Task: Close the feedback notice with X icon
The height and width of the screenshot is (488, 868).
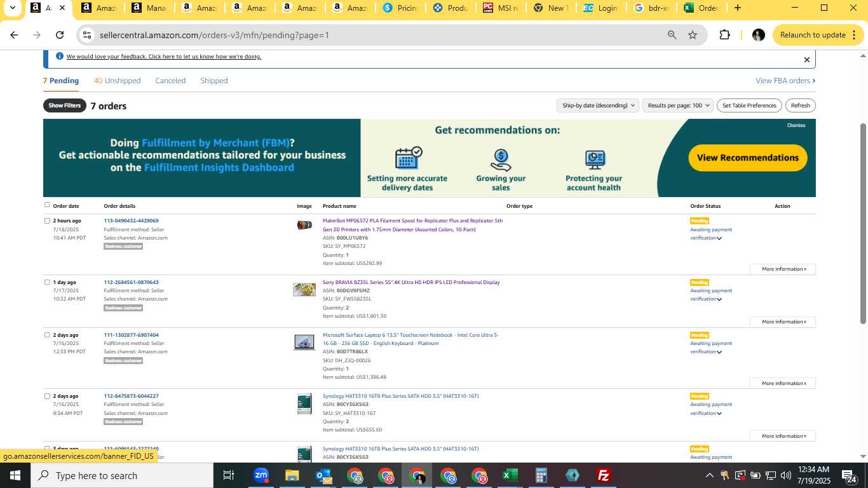Action: 807,60
